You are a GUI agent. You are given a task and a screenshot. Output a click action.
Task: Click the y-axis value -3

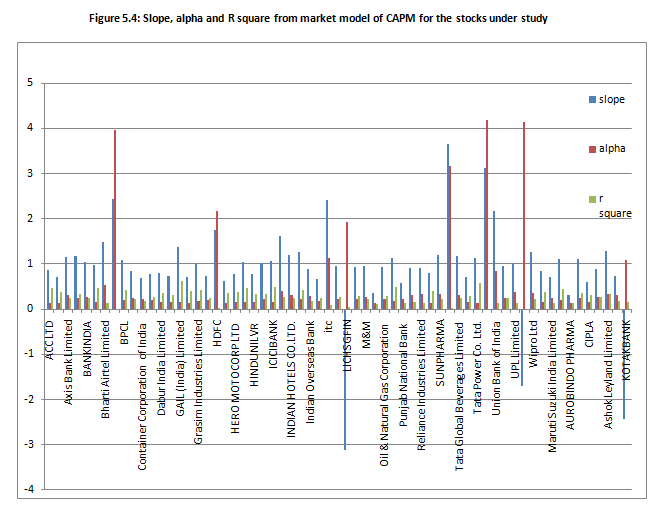coord(28,444)
